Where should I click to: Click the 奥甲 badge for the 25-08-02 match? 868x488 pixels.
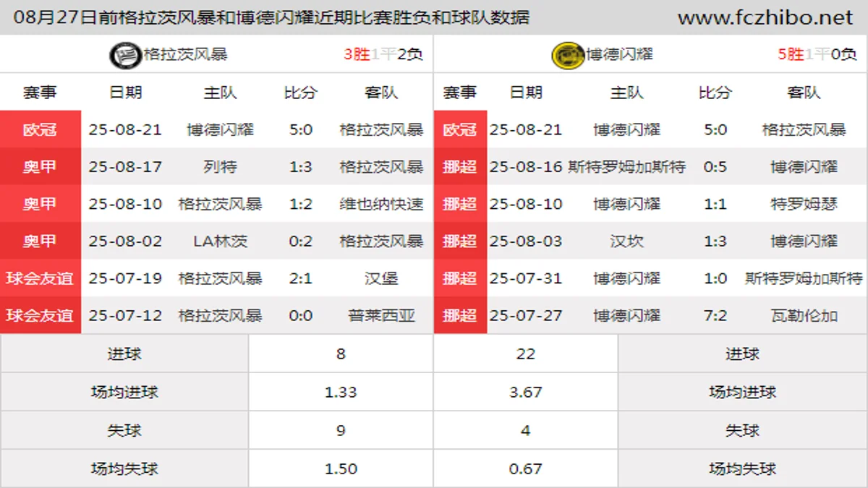pos(41,241)
